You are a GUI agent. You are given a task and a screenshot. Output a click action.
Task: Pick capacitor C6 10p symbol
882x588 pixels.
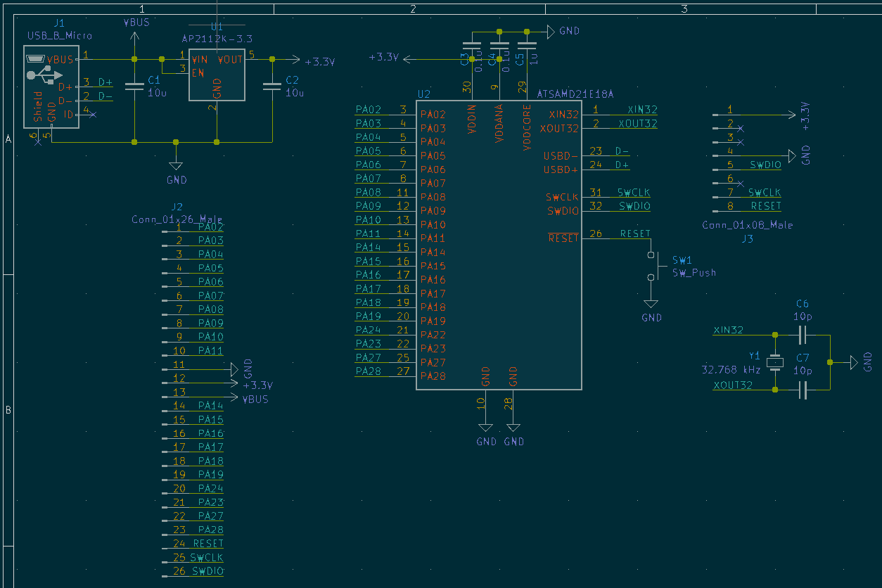(803, 335)
